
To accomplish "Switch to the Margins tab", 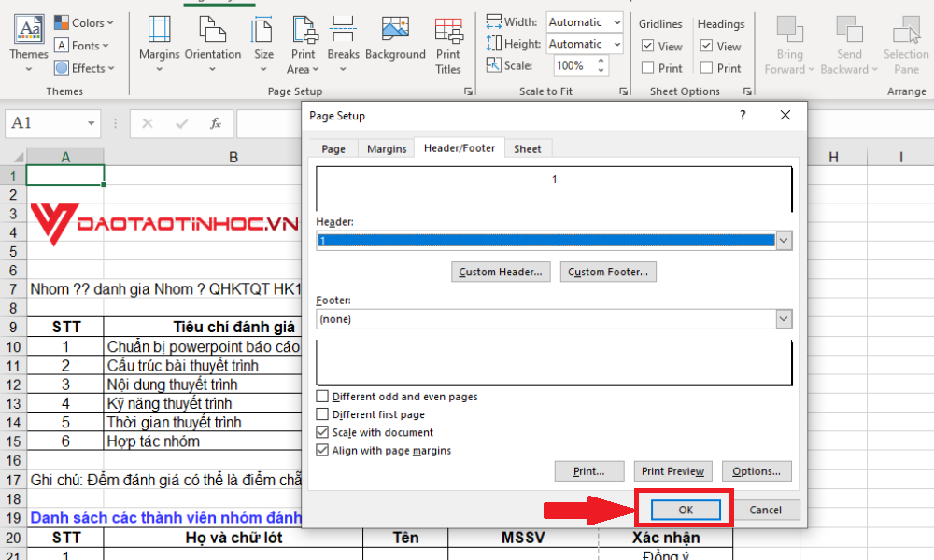I will tap(385, 147).
